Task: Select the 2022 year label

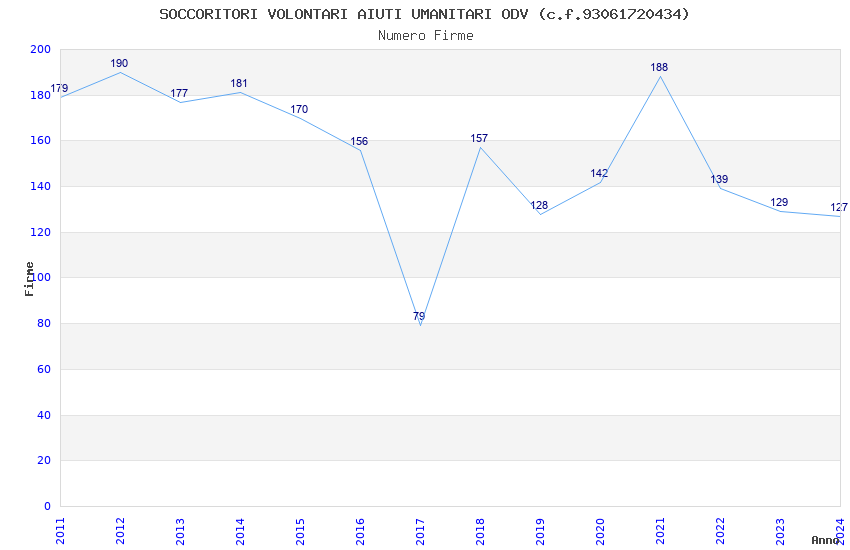Action: tap(720, 531)
